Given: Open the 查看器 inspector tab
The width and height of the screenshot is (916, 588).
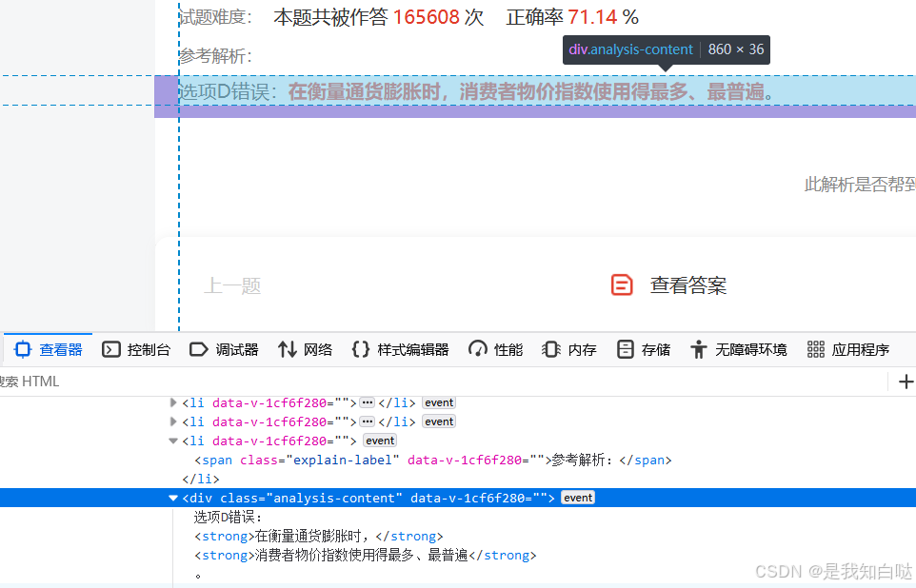Looking at the screenshot, I should (49, 350).
